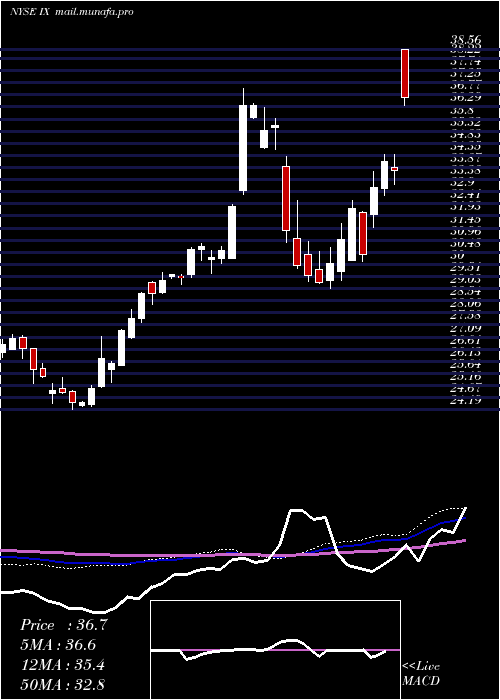Click the '50MA : 32.8' readout
This screenshot has height=700, width=500.
[x=62, y=684]
